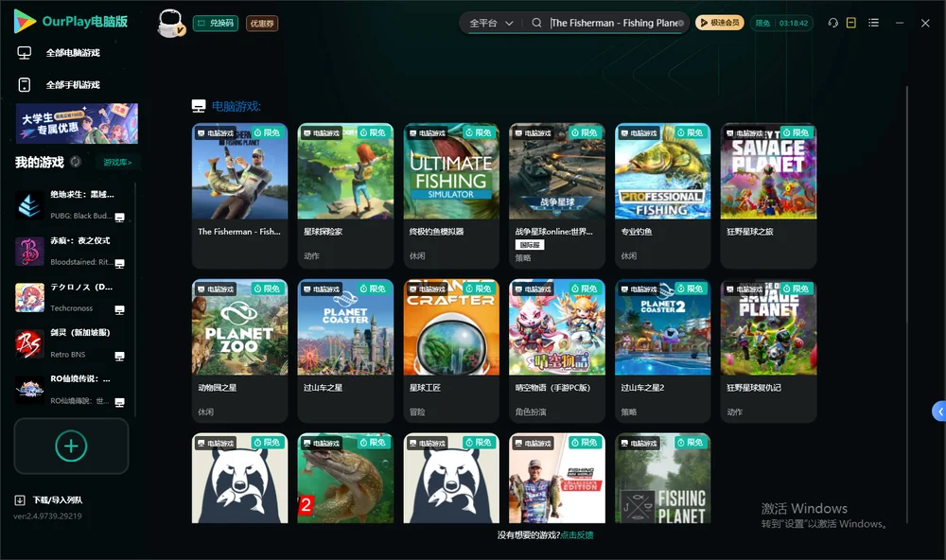This screenshot has width=946, height=560.
Task: Expand the side panel blue arrow
Action: point(938,411)
